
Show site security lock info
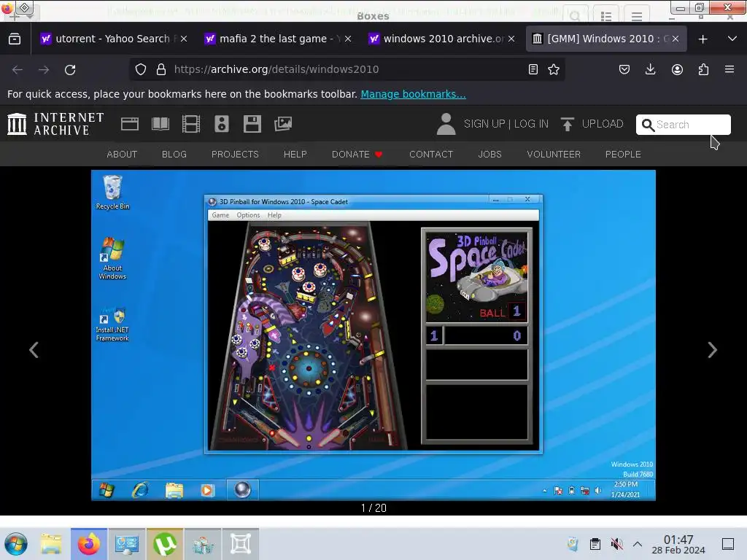[x=161, y=69]
